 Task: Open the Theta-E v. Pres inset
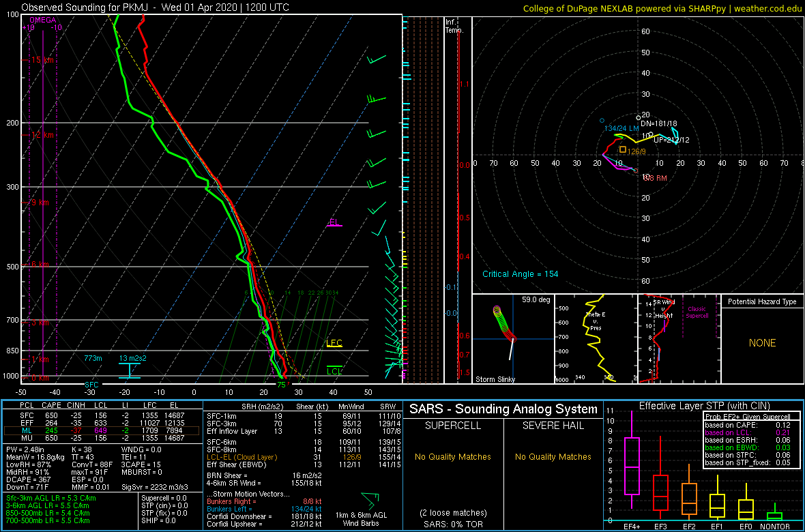[596, 339]
